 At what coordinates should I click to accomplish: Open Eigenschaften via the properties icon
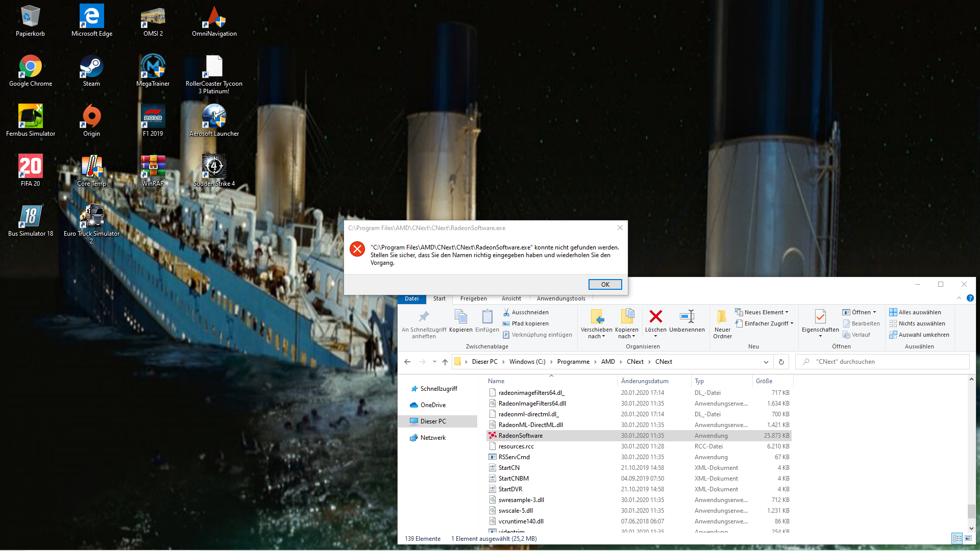point(820,317)
